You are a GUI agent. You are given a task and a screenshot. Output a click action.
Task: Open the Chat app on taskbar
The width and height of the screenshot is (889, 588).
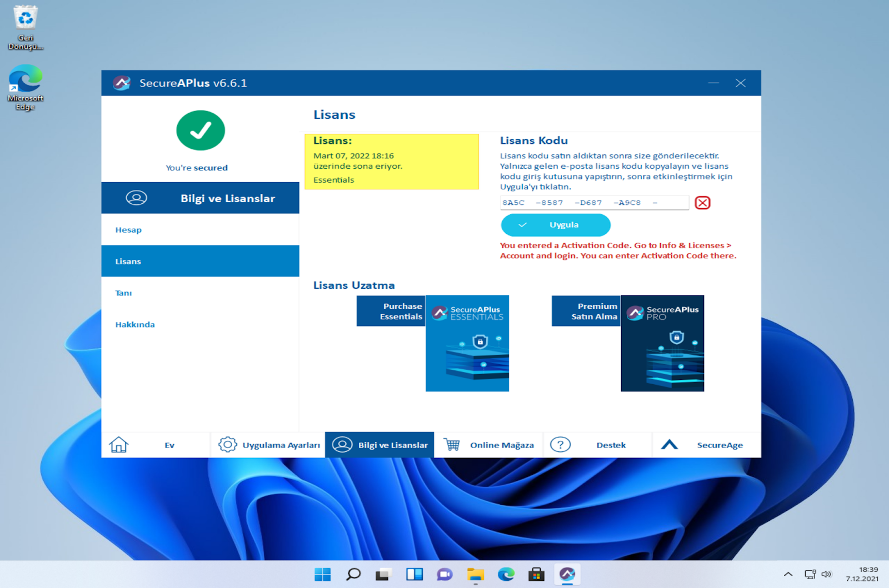(444, 574)
